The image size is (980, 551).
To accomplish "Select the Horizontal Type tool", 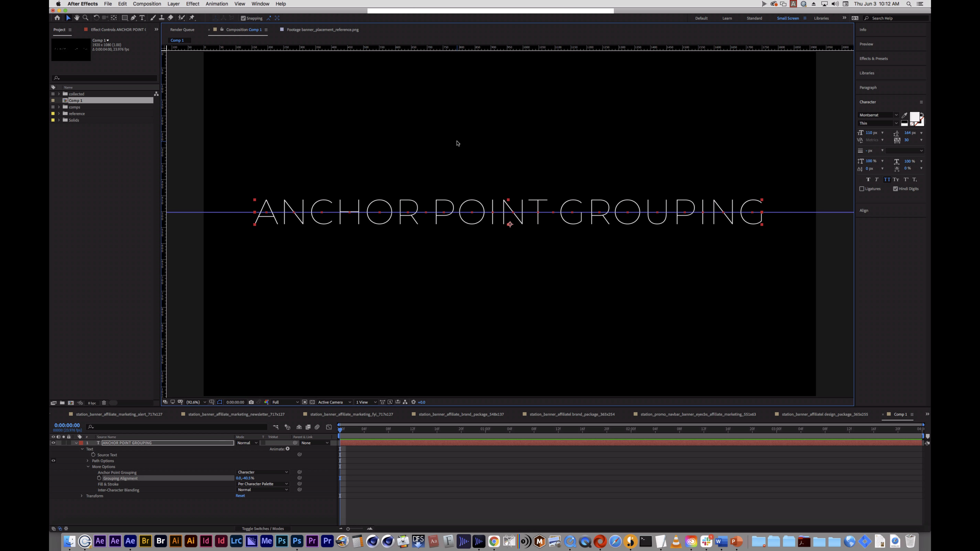I will [x=142, y=18].
